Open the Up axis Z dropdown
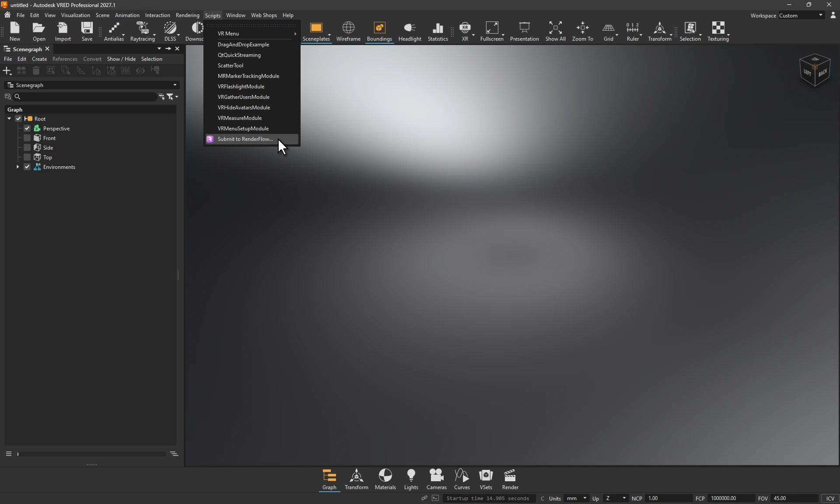This screenshot has height=504, width=840. click(x=616, y=498)
